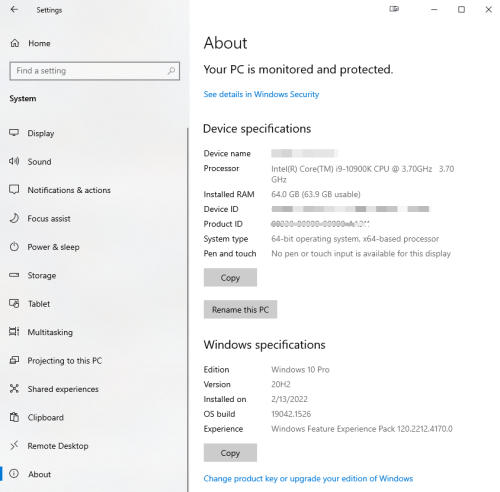Navigate to Storage settings

click(x=42, y=276)
